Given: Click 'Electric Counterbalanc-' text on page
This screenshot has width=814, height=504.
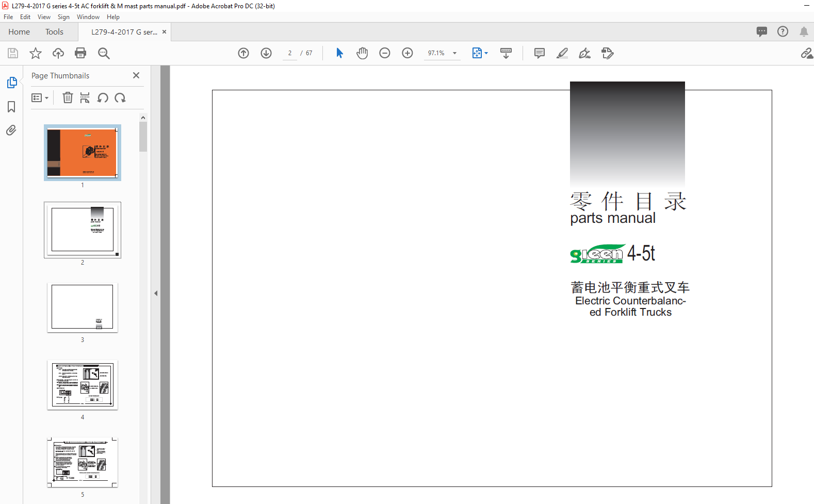Looking at the screenshot, I should [630, 301].
